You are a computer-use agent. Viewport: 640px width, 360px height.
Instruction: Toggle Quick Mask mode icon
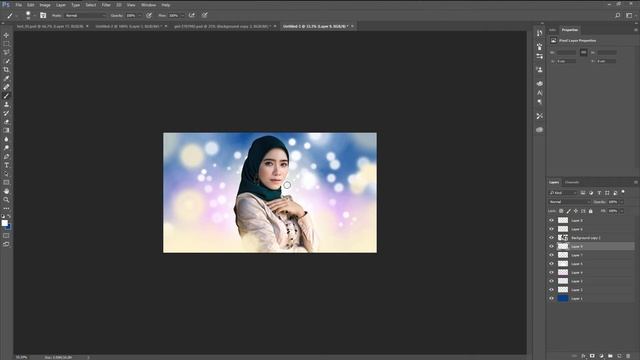[6, 236]
